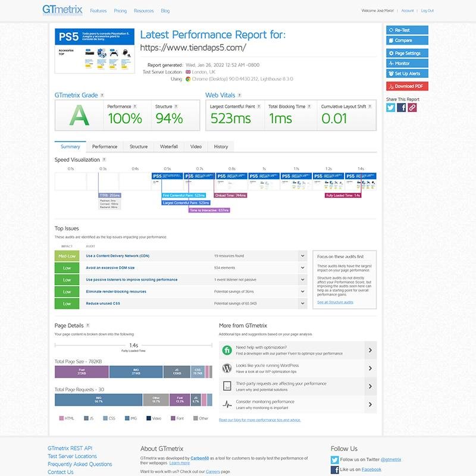Screen dimensions: 476x476
Task: Click the Font segment in Total Page Size bar
Action: [x=82, y=372]
